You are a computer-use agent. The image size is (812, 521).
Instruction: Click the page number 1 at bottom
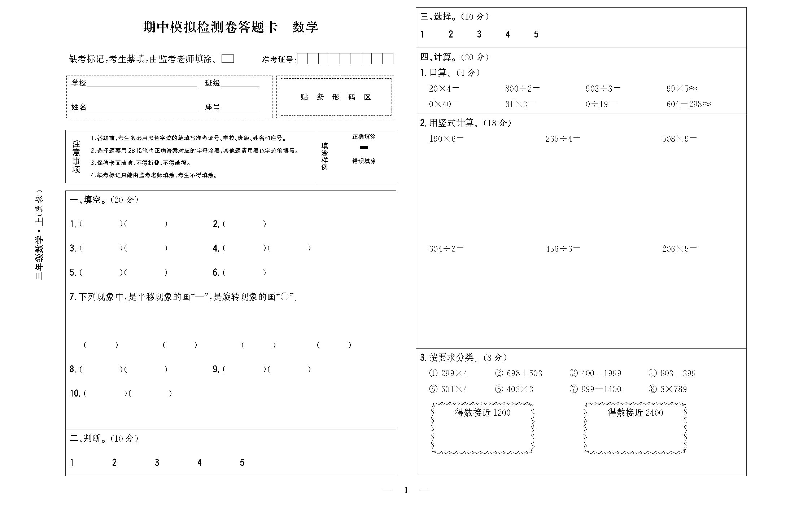(406, 490)
